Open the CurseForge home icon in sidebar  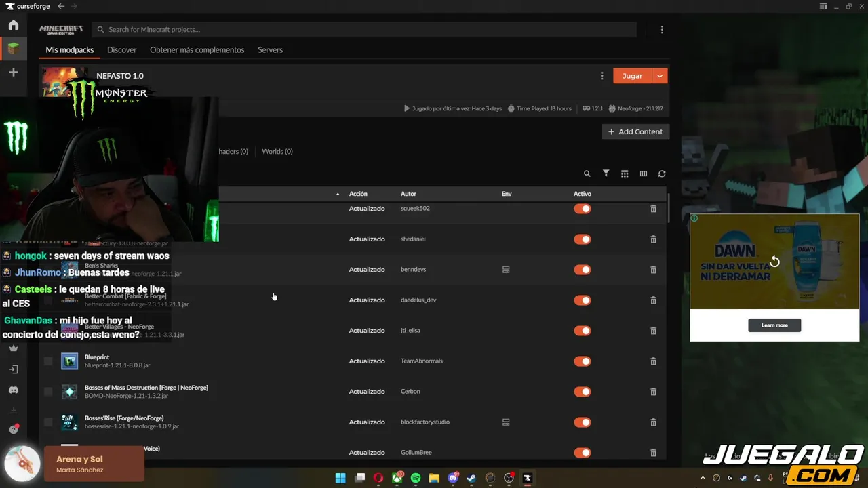(x=14, y=25)
